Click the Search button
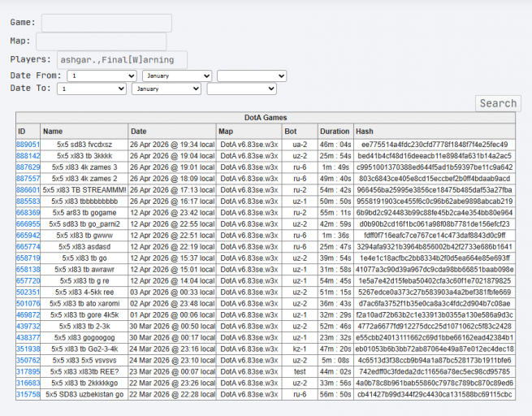532x416 pixels. pos(498,103)
